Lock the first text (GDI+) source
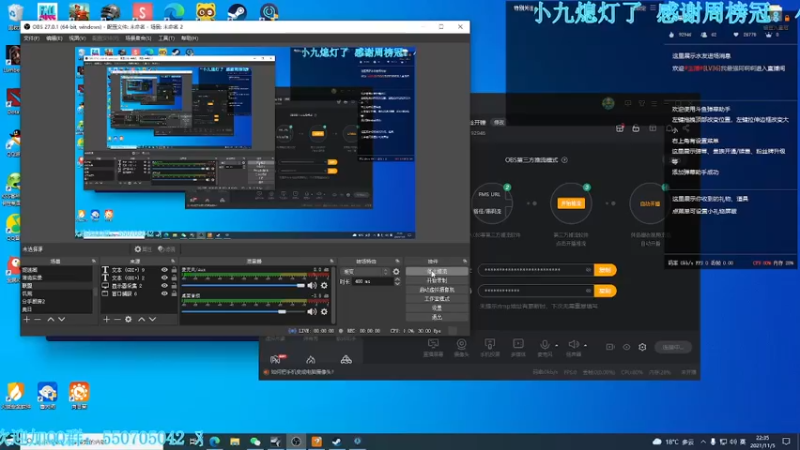800x450 pixels. point(174,270)
